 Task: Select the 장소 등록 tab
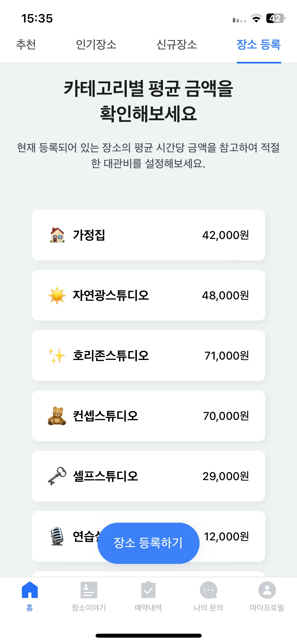coord(259,44)
